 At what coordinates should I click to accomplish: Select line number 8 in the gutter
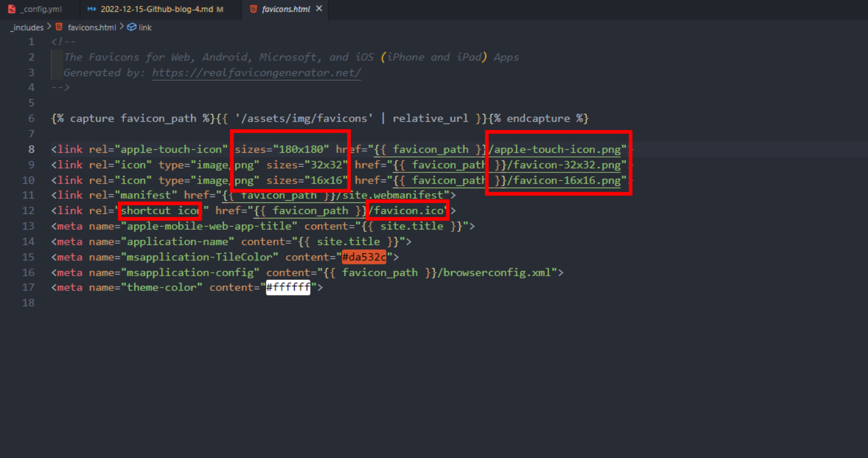(31, 149)
